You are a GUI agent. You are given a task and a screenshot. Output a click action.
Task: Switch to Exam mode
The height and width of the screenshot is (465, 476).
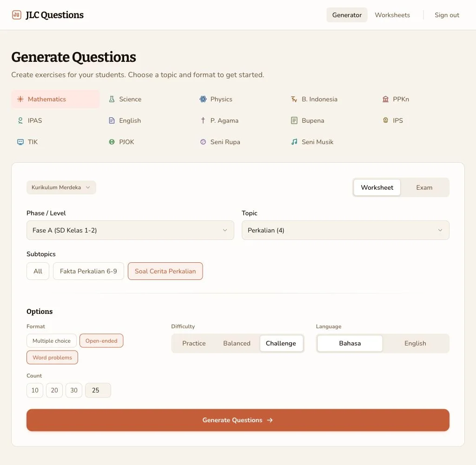pyautogui.click(x=424, y=187)
